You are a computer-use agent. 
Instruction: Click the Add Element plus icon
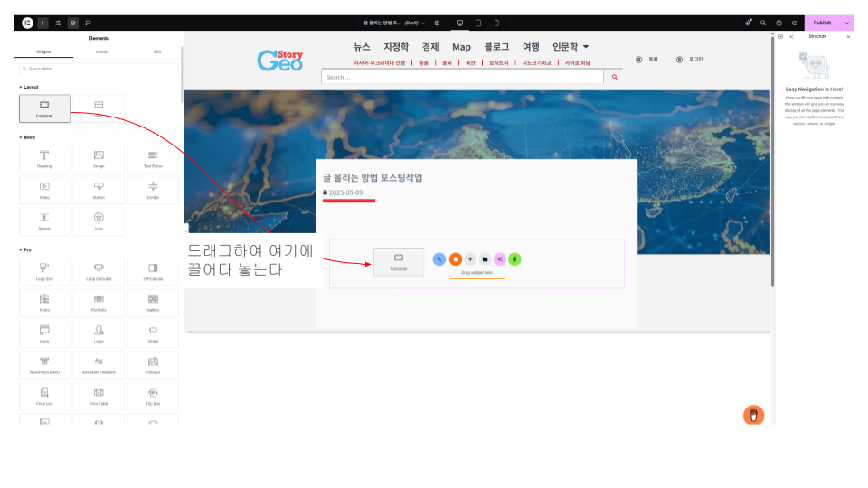point(42,23)
